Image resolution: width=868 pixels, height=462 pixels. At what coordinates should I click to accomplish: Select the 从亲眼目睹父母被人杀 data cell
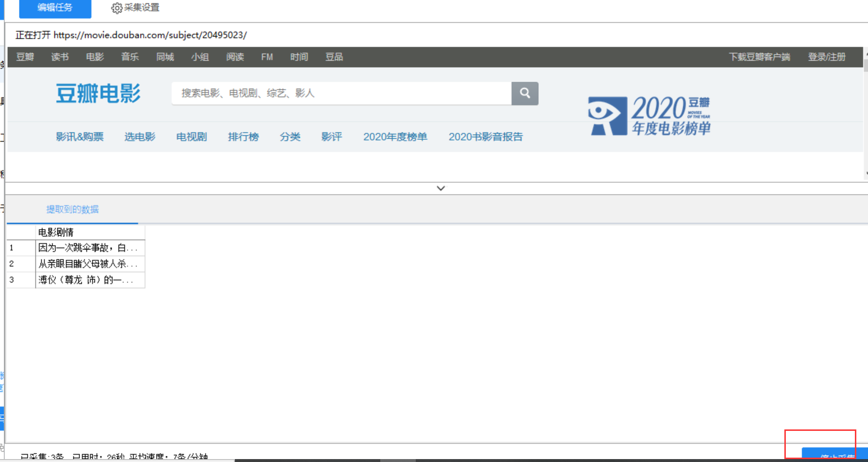pyautogui.click(x=90, y=264)
